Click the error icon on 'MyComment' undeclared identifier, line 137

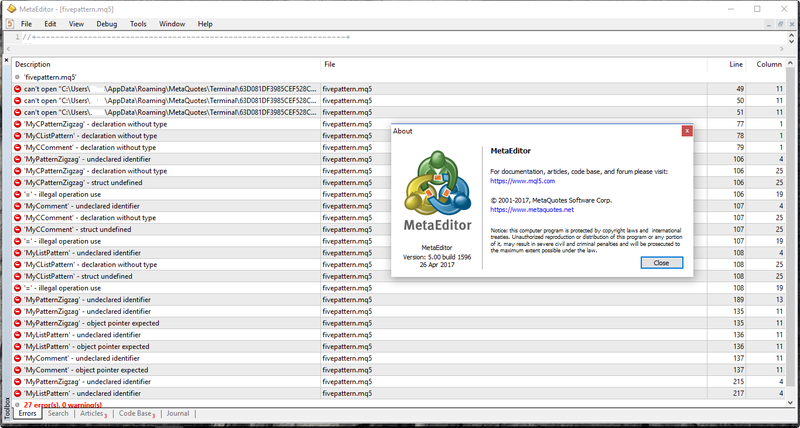[x=17, y=359]
